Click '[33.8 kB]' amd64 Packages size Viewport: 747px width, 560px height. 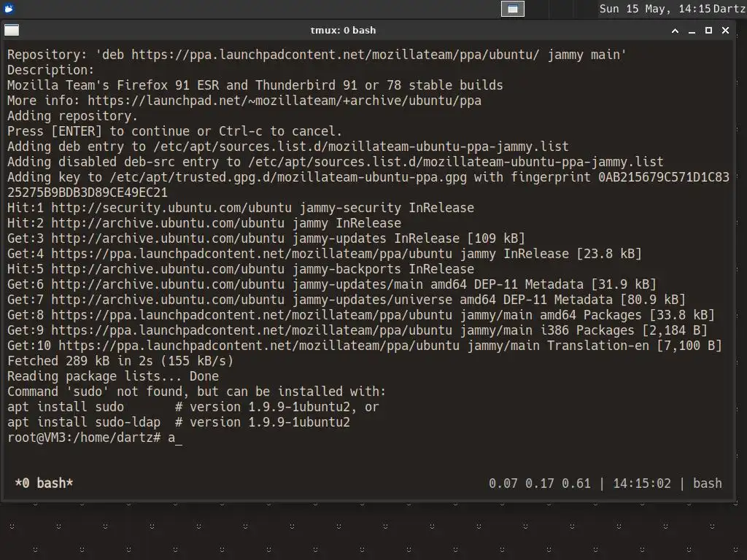(x=682, y=315)
